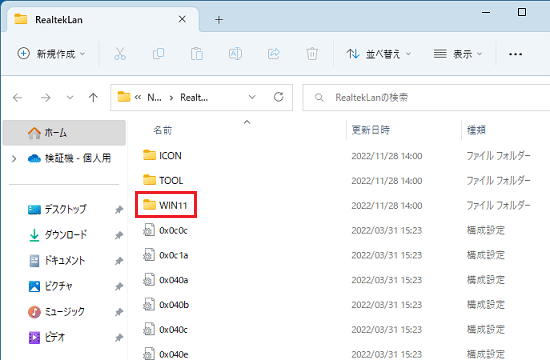550x360 pixels.
Task: Click the pin icon beside ピクチャ
Action: (x=119, y=287)
